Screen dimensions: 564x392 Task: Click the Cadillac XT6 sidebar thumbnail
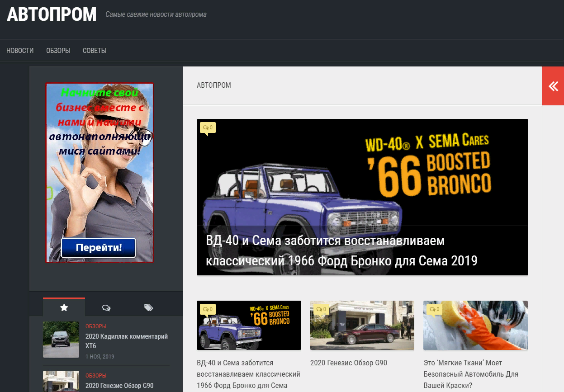pyautogui.click(x=61, y=340)
